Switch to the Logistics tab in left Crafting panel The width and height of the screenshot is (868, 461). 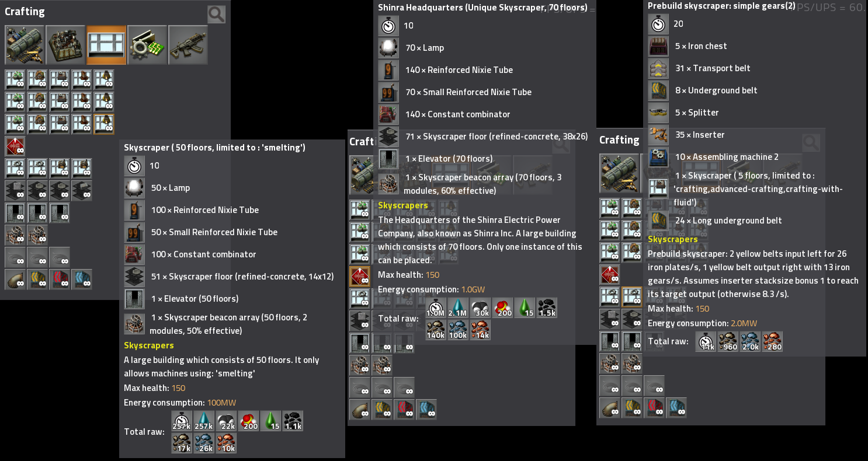(25, 45)
